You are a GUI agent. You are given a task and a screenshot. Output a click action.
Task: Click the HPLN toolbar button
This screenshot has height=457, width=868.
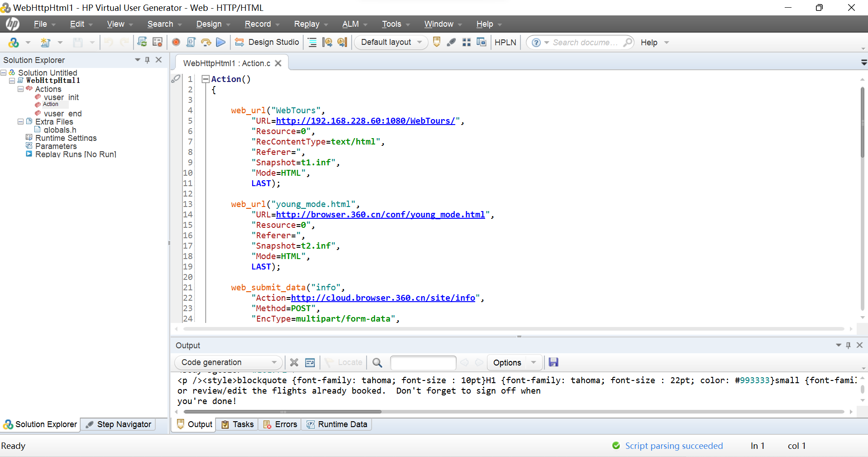(505, 42)
